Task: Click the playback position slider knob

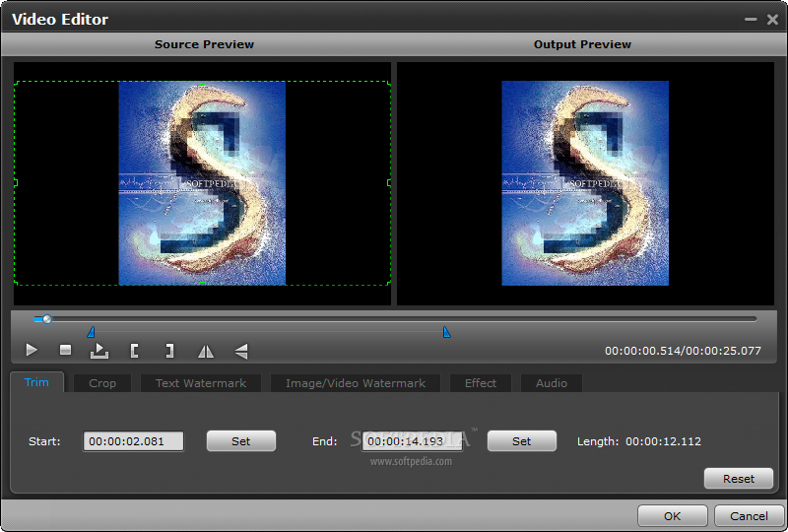Action: 46,319
